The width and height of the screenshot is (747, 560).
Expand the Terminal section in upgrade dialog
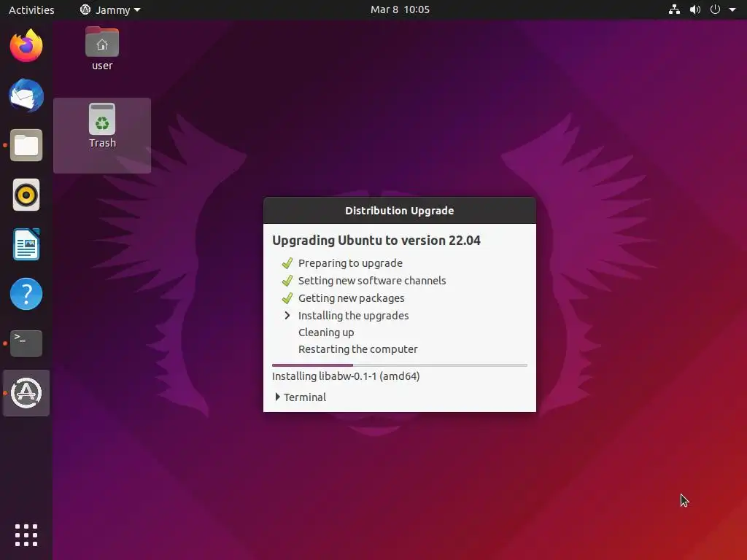click(x=301, y=397)
